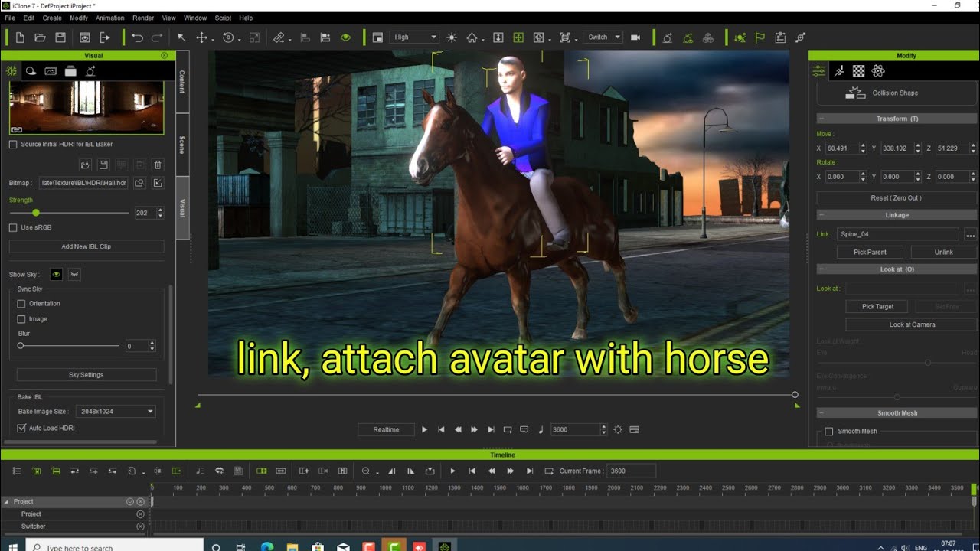980x551 pixels.
Task: Switch to the Scene side tab
Action: pyautogui.click(x=182, y=145)
